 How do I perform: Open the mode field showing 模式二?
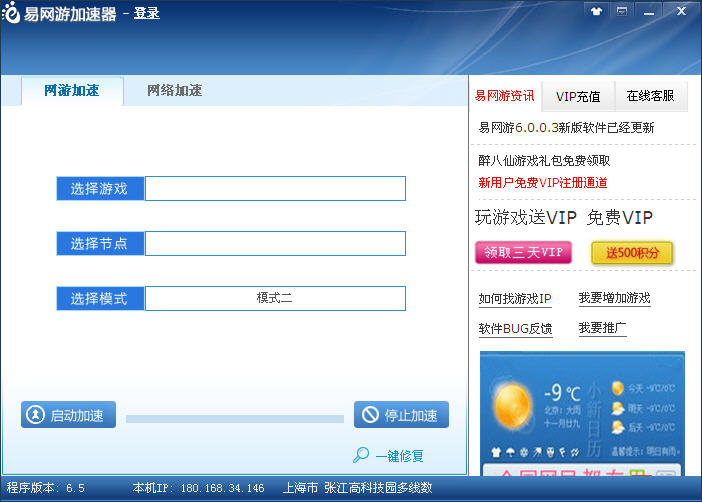[275, 299]
